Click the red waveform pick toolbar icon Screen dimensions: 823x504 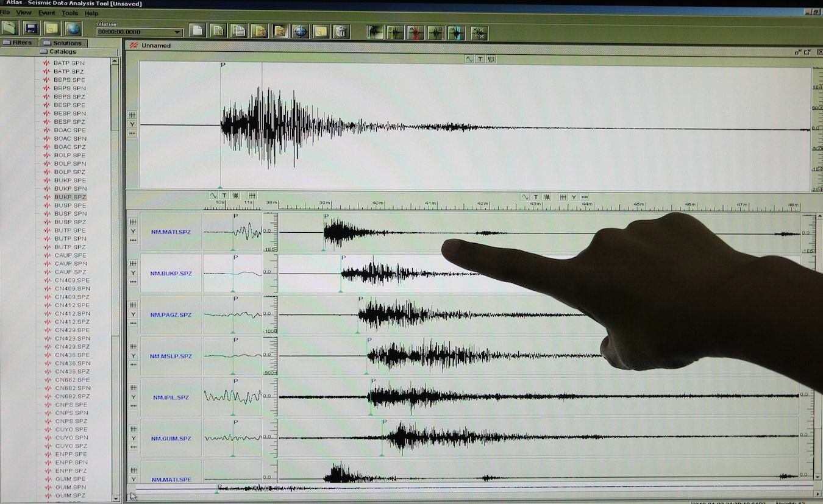point(416,32)
